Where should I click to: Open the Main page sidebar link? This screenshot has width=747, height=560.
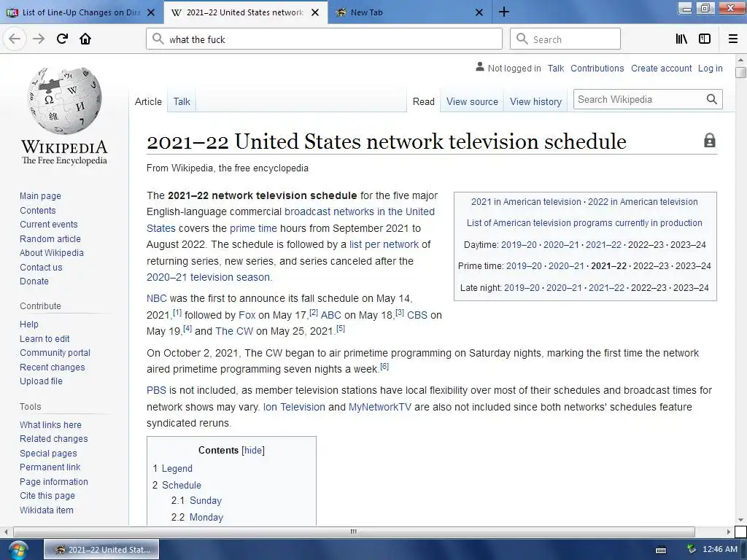point(41,195)
